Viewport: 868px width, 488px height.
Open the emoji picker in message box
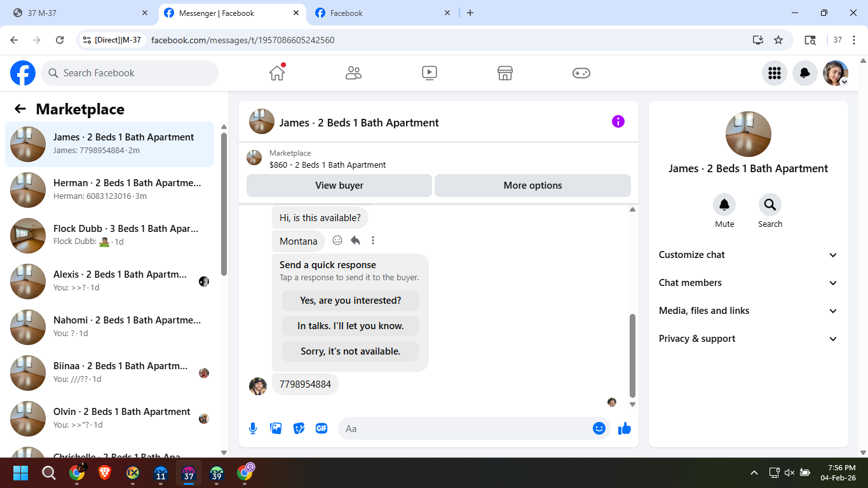pos(599,428)
